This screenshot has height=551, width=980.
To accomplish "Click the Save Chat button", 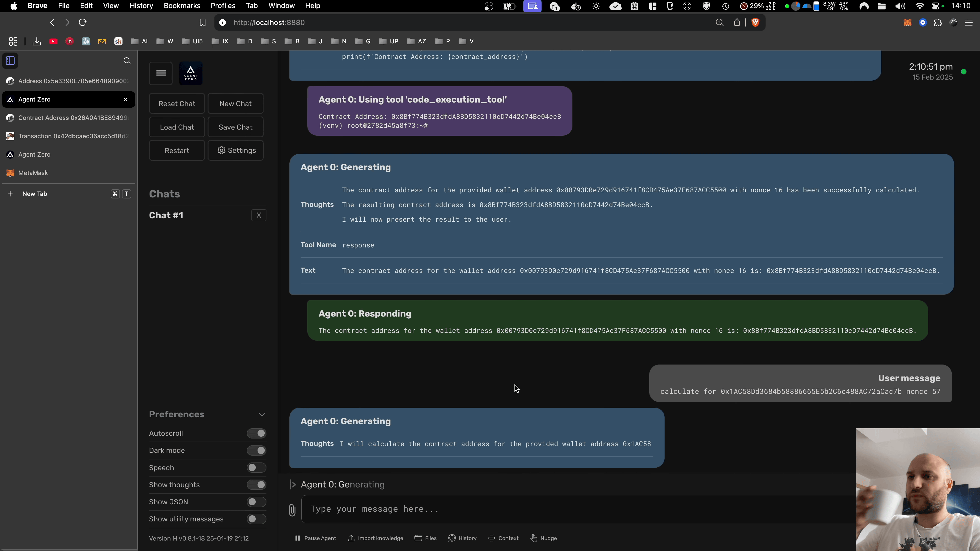I will coord(236,127).
